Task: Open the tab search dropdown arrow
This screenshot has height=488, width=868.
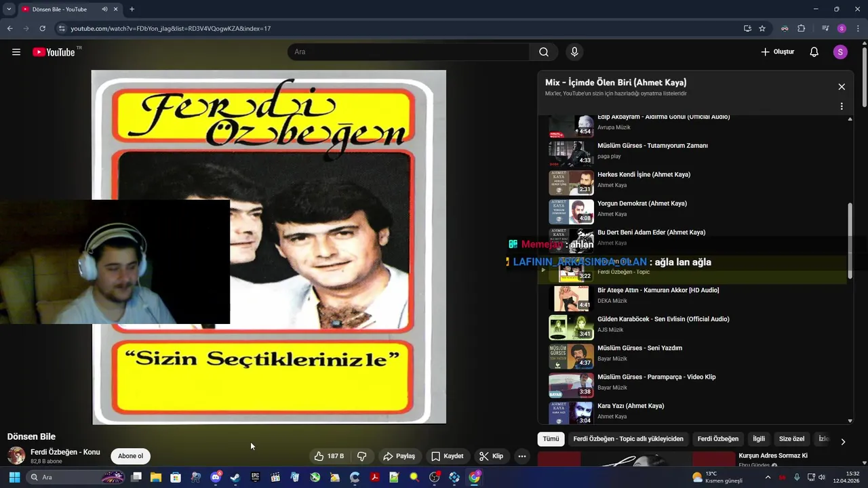Action: pos(9,9)
